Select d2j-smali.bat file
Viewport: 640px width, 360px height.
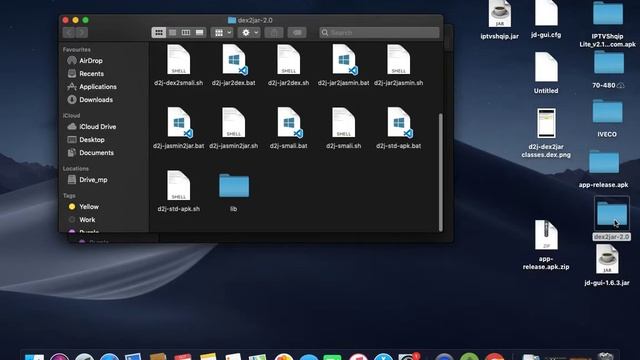(x=289, y=128)
